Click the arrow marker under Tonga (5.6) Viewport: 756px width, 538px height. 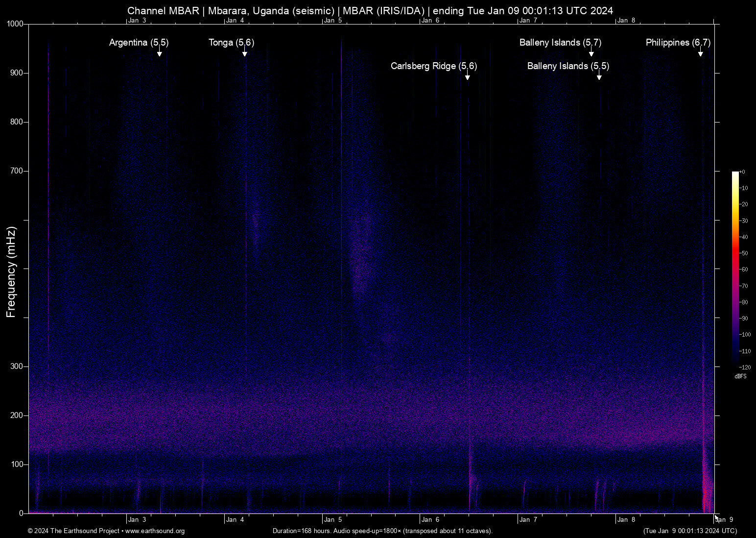point(244,53)
